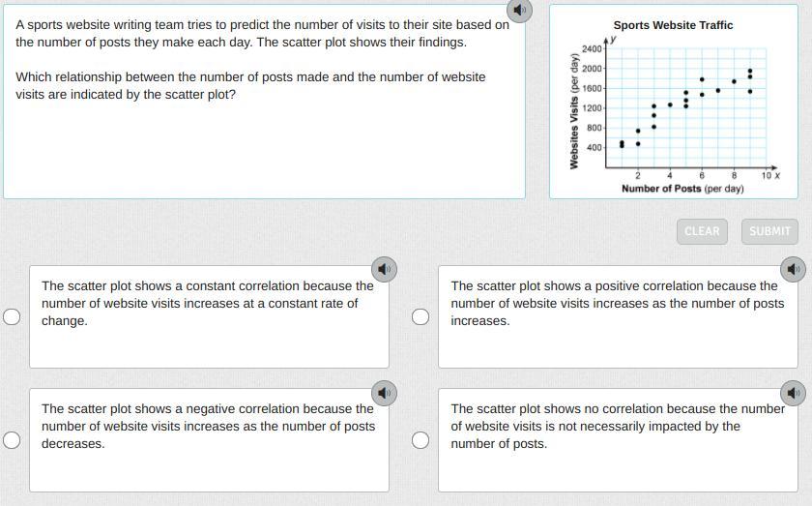This screenshot has height=506, width=812.
Task: Click the CLEAR button
Action: pyautogui.click(x=702, y=231)
